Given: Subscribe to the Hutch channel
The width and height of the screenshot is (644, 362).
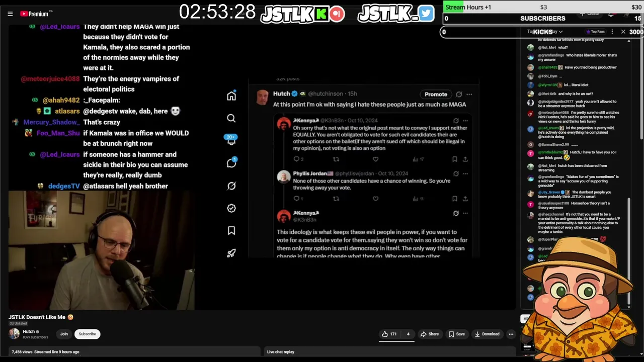Looking at the screenshot, I should click(87, 334).
